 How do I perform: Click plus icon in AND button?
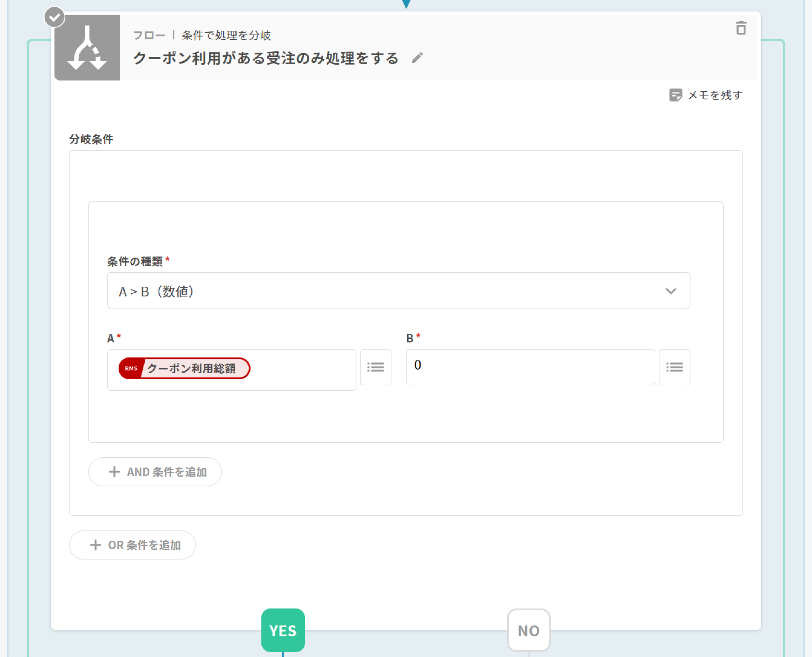coord(114,472)
